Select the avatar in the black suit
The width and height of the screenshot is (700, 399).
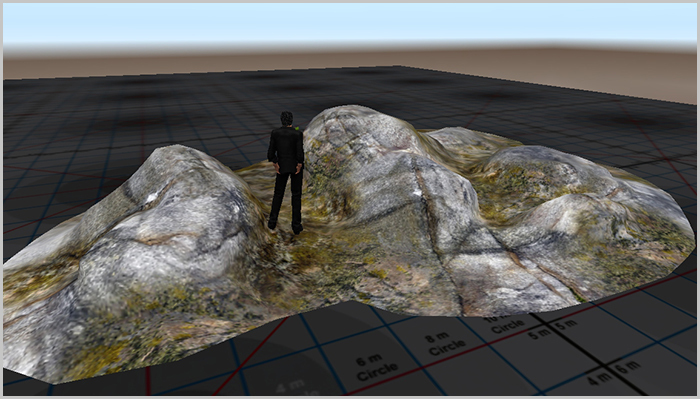[286, 172]
